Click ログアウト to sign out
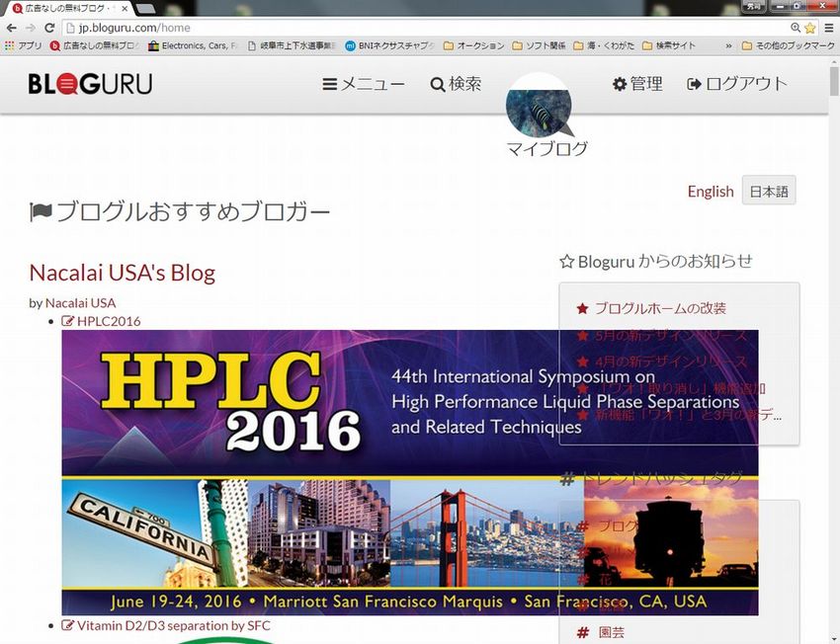The height and width of the screenshot is (644, 840). [x=737, y=84]
